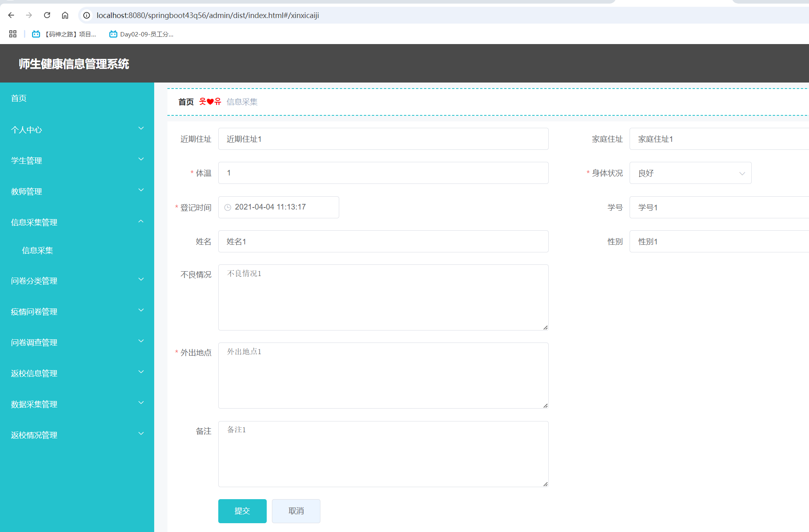Click the 提交 button
Viewport: 809px width, 532px height.
tap(242, 511)
